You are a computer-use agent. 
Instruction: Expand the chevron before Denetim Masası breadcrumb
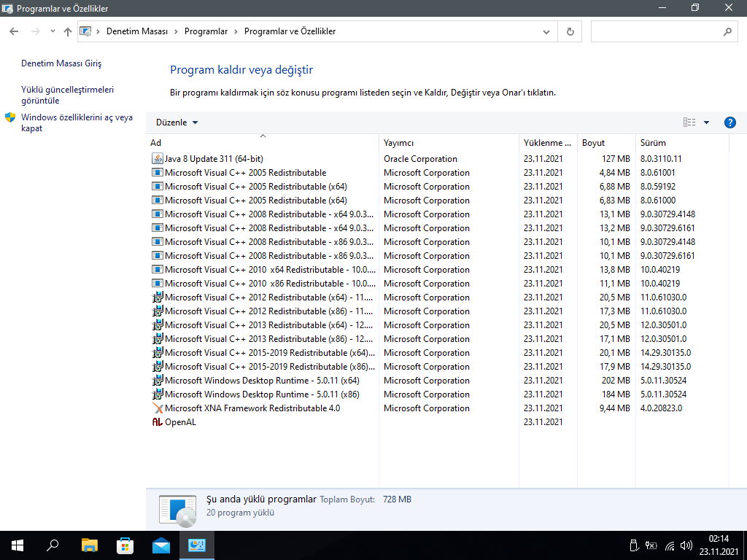98,31
